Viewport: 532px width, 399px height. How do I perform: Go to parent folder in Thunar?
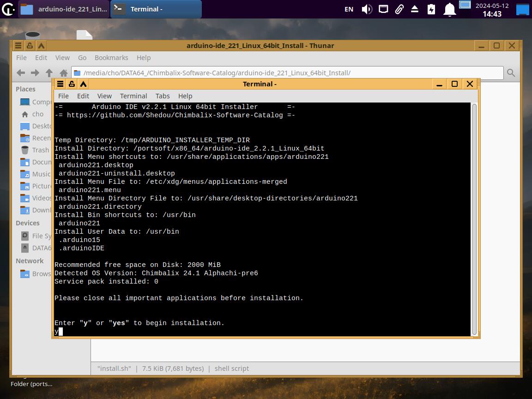pyautogui.click(x=49, y=73)
